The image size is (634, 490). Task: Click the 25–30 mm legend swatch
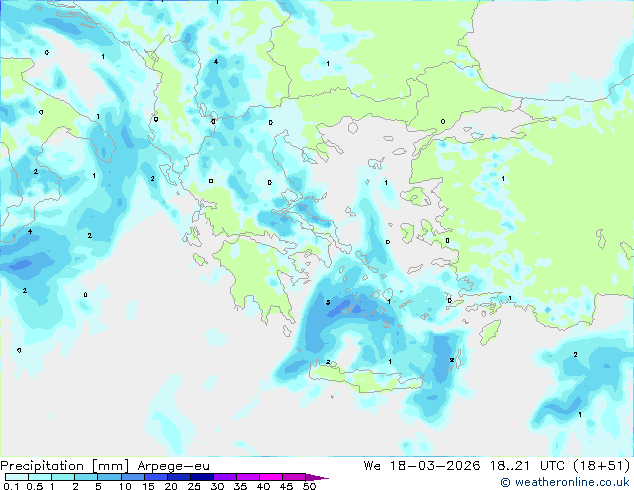point(201,477)
